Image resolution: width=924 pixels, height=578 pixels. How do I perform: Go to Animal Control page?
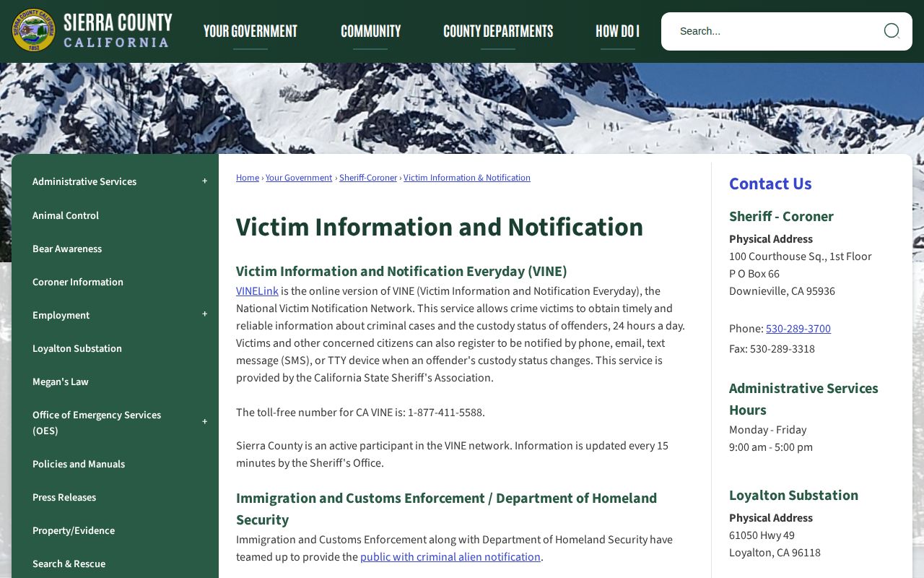pos(66,215)
